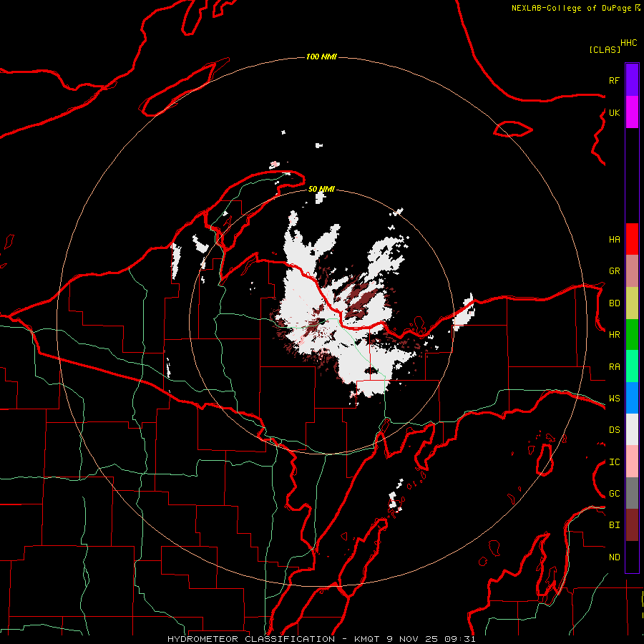Click the GR legend label

click(614, 271)
